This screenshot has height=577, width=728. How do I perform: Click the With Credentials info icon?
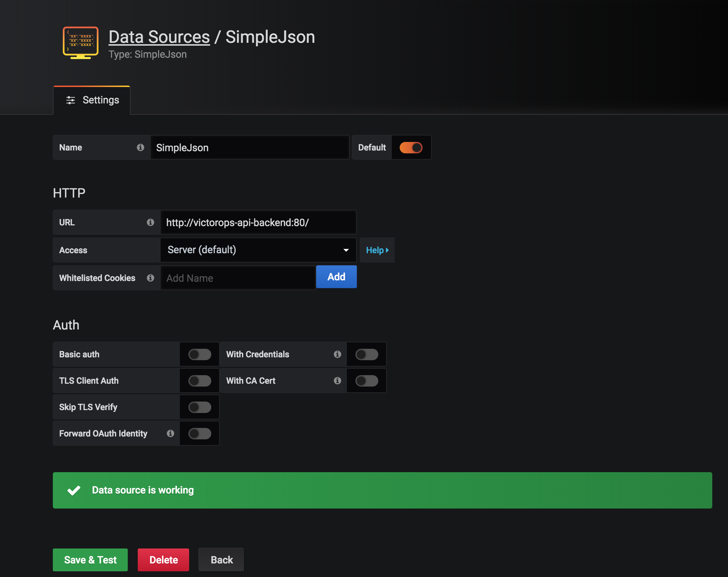tap(337, 354)
